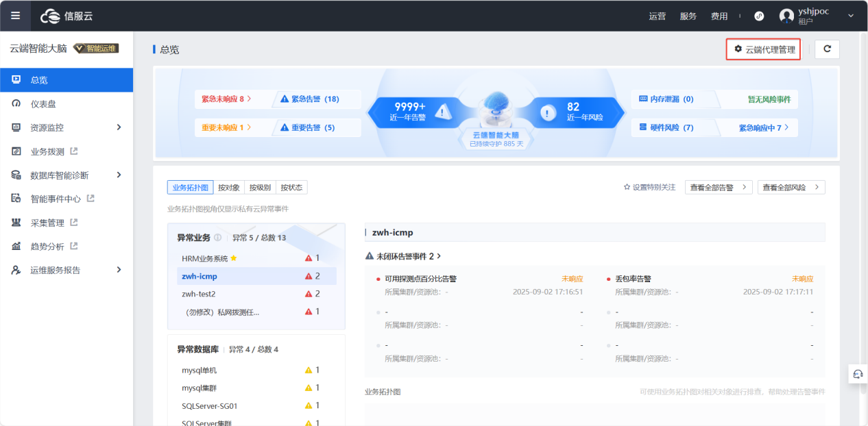Viewport: 868px width, 426px height.
Task: Click the info icon beside 异常业务
Action: pyautogui.click(x=217, y=238)
